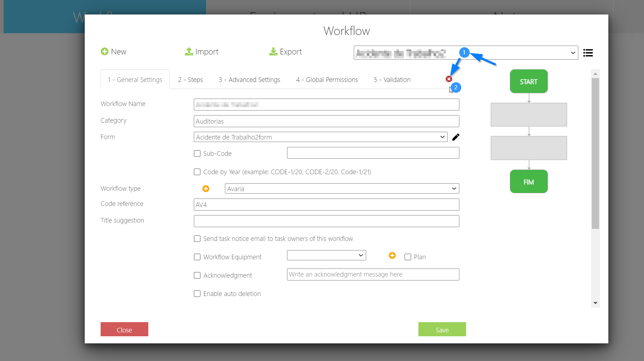Switch to 5 - Validation tab

tap(392, 79)
